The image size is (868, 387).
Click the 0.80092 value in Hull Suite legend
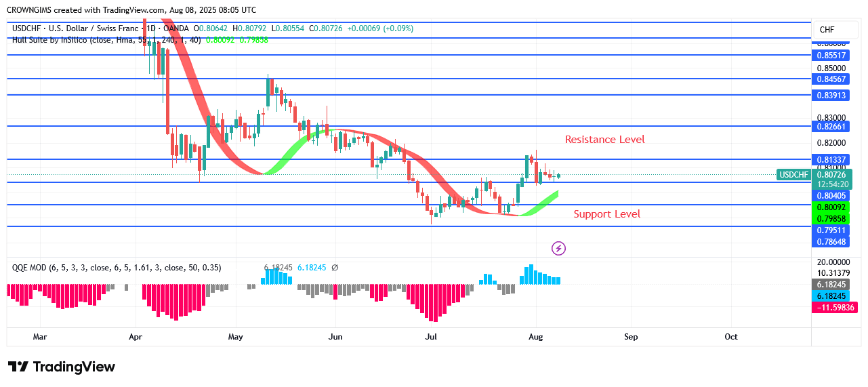pos(220,40)
